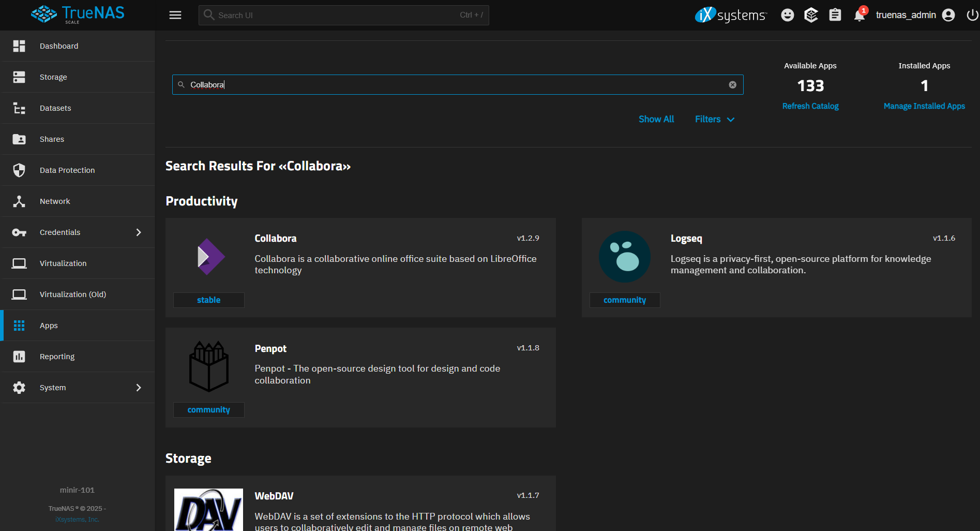980x531 pixels.
Task: Open the TrueCommand status icon
Action: (x=811, y=15)
